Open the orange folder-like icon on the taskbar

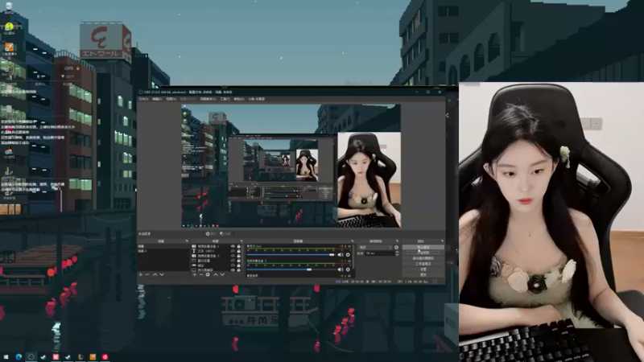[x=93, y=357]
